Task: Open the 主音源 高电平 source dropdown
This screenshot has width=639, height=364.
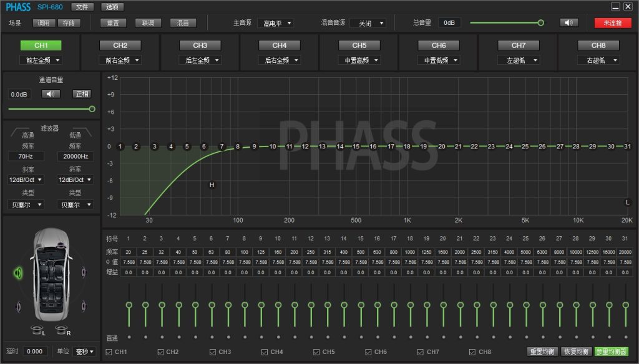Action: [x=275, y=23]
